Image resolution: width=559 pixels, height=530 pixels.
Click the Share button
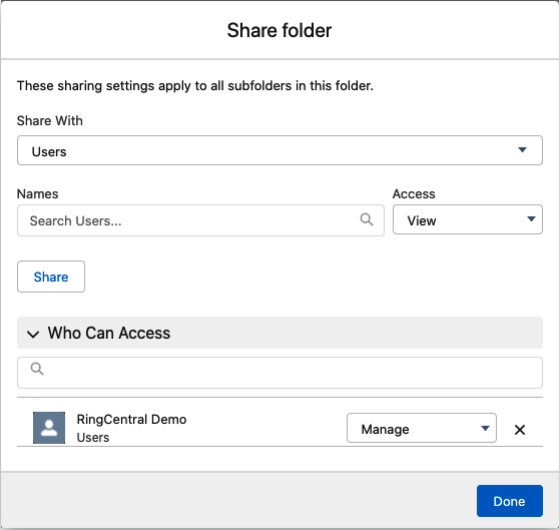click(x=51, y=277)
